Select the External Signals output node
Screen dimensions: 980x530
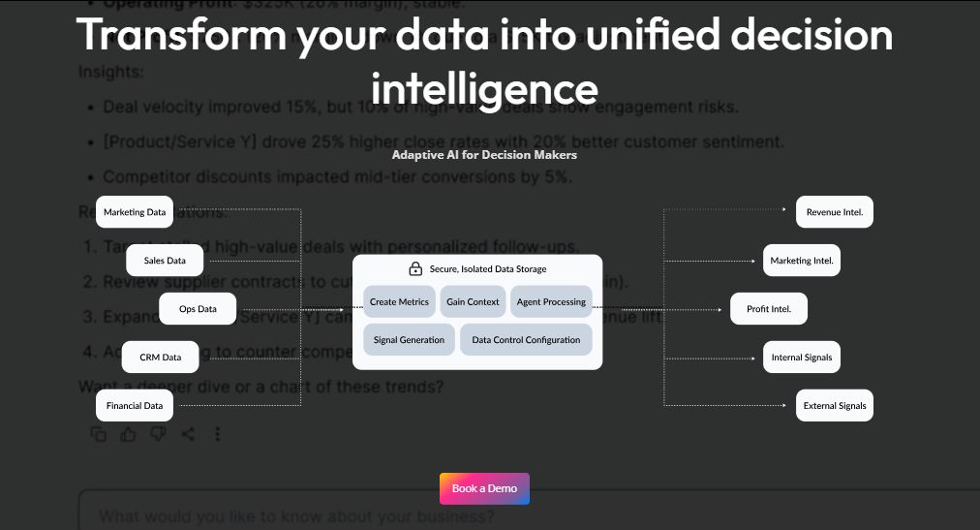tap(834, 406)
